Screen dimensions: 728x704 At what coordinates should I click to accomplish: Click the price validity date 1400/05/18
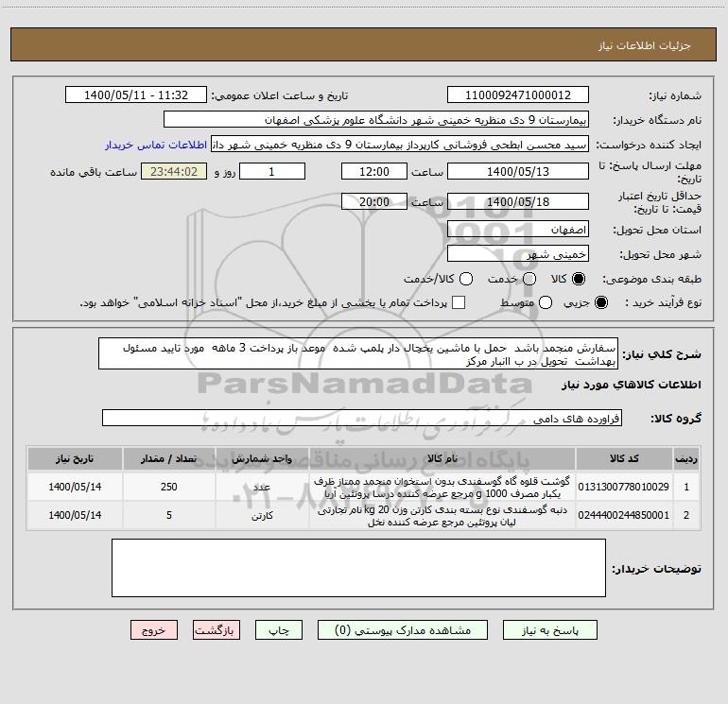(518, 201)
